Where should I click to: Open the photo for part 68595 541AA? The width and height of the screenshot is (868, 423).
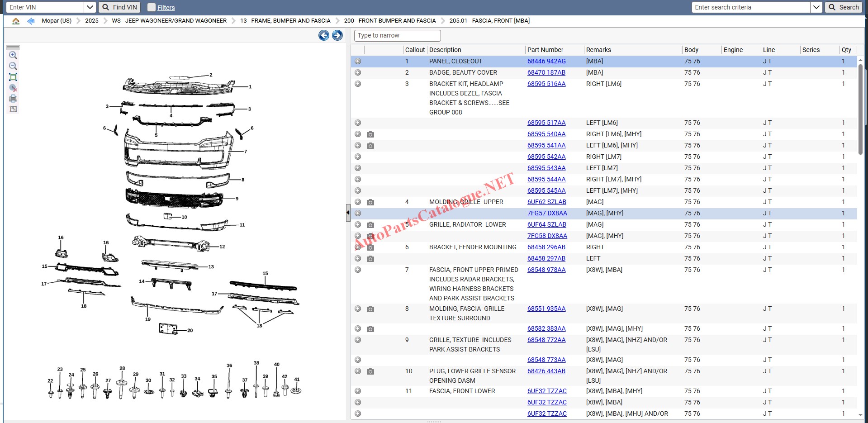[370, 146]
